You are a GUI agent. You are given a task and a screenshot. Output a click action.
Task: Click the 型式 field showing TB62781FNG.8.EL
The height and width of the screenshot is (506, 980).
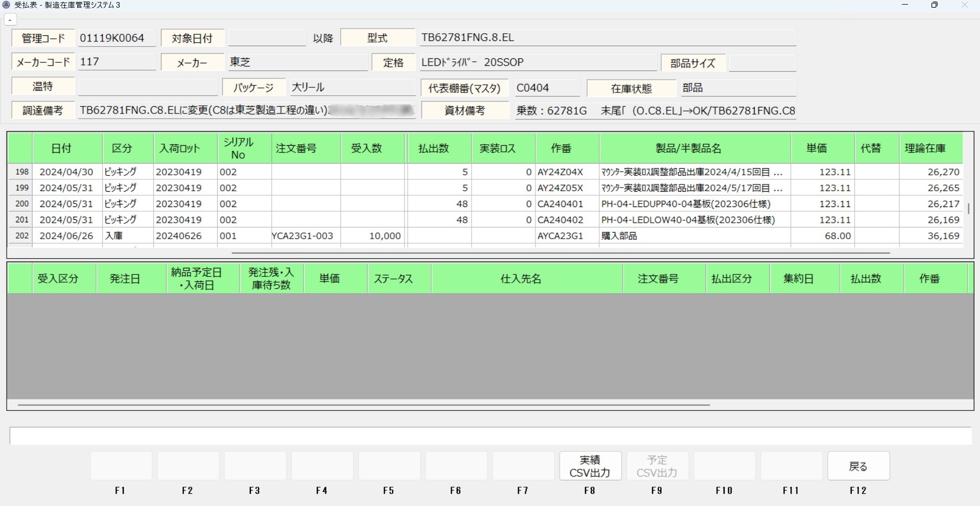tap(607, 38)
